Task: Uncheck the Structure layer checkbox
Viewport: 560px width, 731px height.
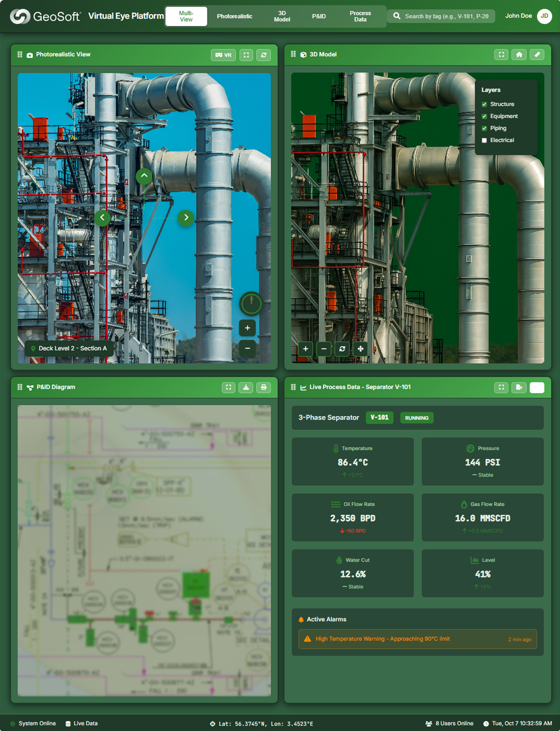Action: click(x=484, y=105)
